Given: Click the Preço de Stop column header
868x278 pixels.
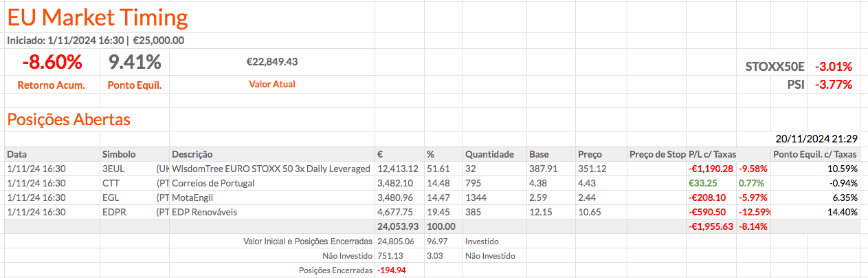Looking at the screenshot, I should click(x=657, y=154).
